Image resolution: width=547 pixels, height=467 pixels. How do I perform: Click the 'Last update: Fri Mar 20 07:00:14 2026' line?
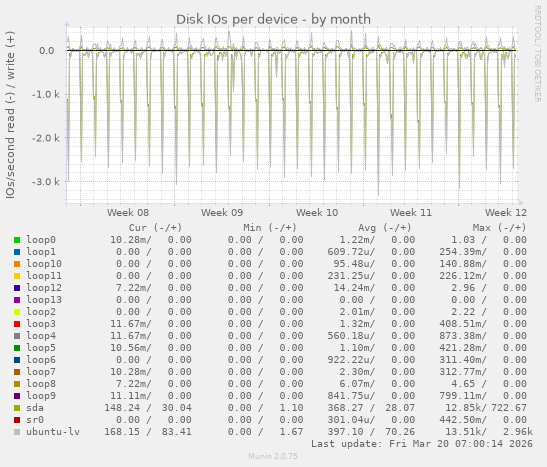422,444
